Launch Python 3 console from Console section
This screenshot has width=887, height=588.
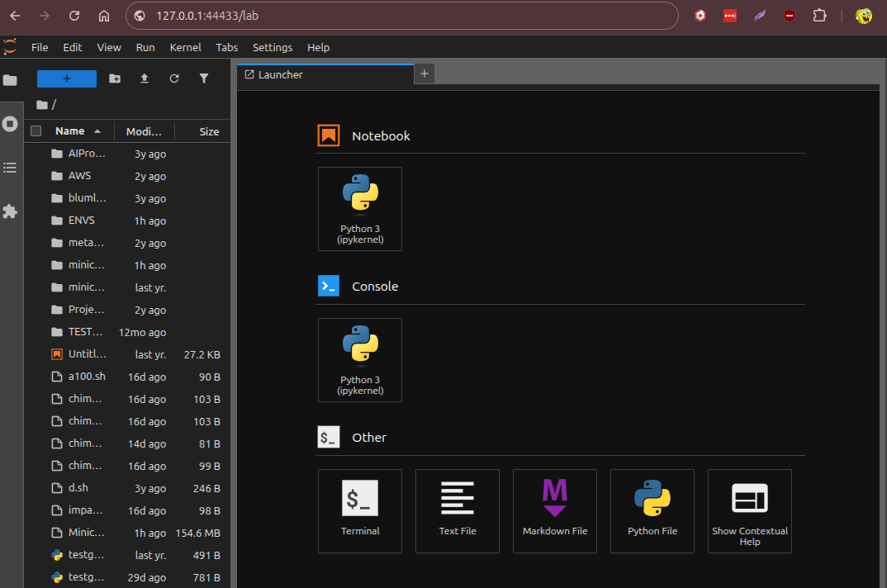point(360,360)
